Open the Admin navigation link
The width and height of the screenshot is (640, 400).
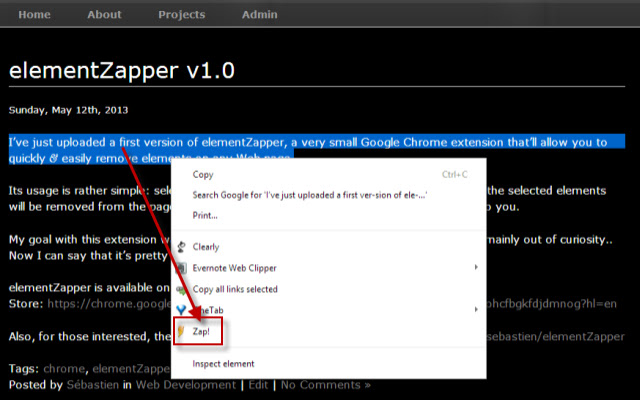click(x=260, y=14)
